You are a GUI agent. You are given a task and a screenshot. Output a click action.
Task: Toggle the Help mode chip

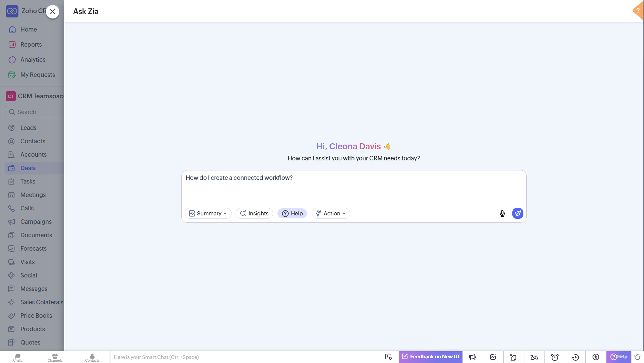click(292, 213)
